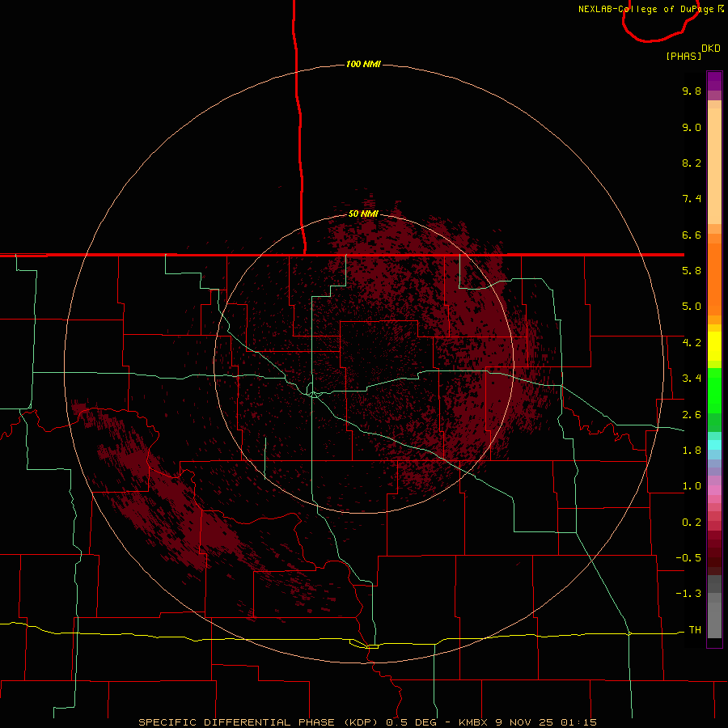This screenshot has width=728, height=728.
Task: Click the 0.5 DEG elevation text
Action: (x=412, y=722)
